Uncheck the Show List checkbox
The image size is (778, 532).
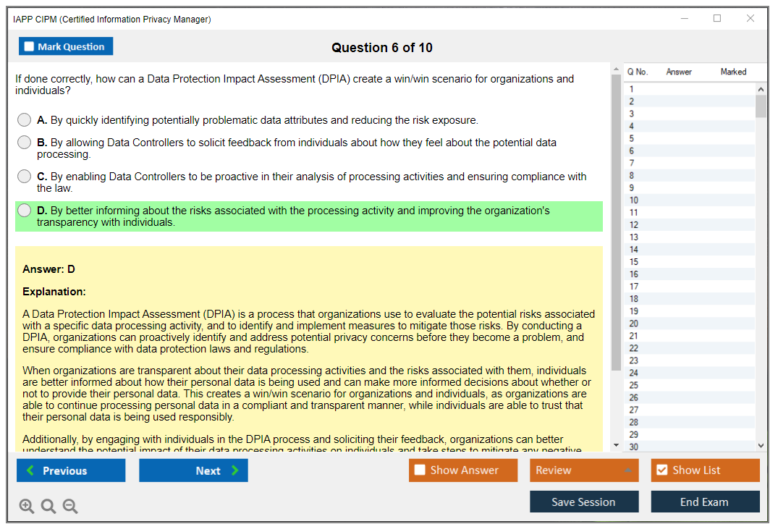[x=661, y=470]
